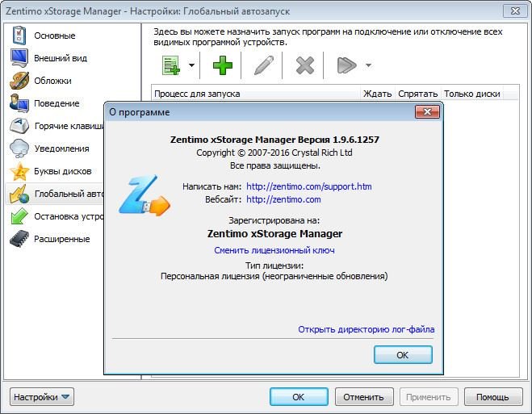Select the Уведомления section

pyautogui.click(x=61, y=148)
